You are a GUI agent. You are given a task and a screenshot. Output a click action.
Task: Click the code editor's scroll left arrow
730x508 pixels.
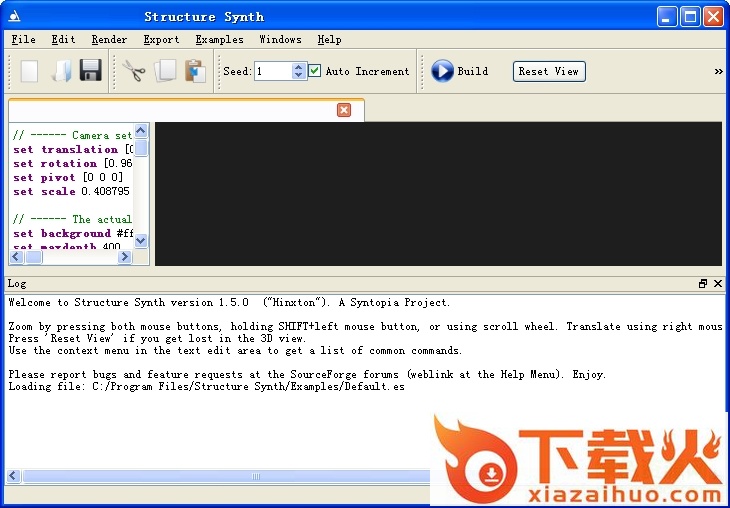pyautogui.click(x=17, y=257)
